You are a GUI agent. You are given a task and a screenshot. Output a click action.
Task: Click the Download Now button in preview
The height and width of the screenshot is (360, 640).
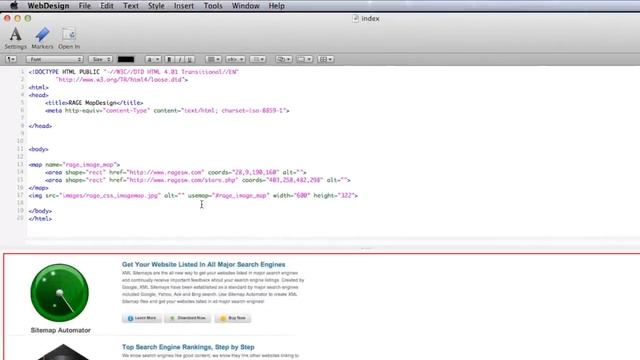187,318
